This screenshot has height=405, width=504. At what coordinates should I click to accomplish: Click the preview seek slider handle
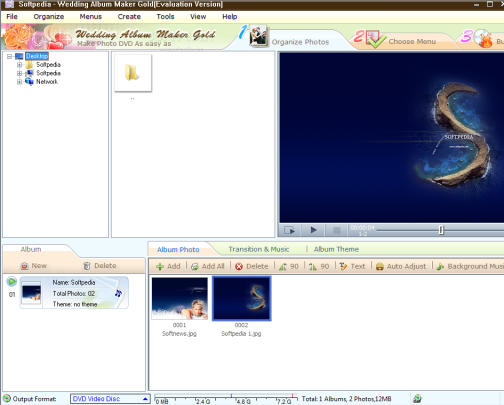click(441, 230)
